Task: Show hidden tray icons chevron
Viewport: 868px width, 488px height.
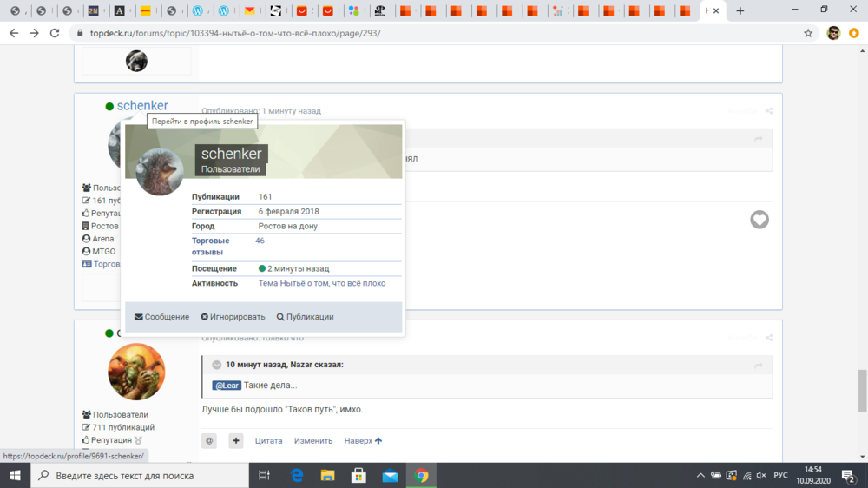Action: (x=700, y=475)
